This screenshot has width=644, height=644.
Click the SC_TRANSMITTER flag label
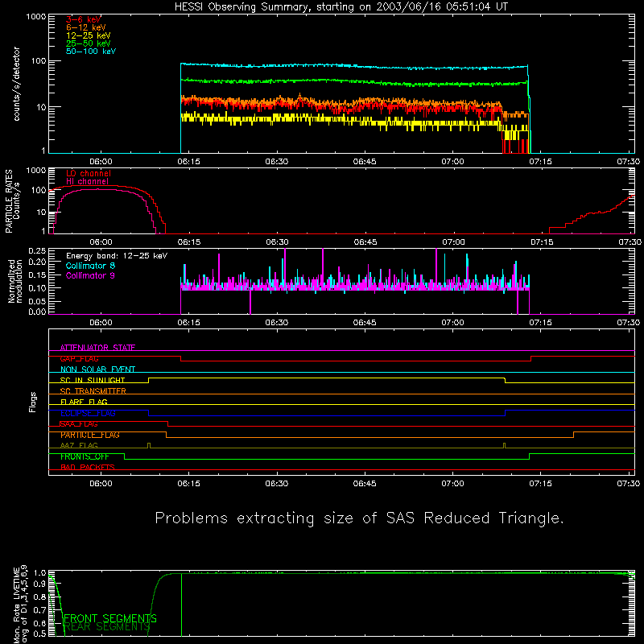pyautogui.click(x=93, y=391)
